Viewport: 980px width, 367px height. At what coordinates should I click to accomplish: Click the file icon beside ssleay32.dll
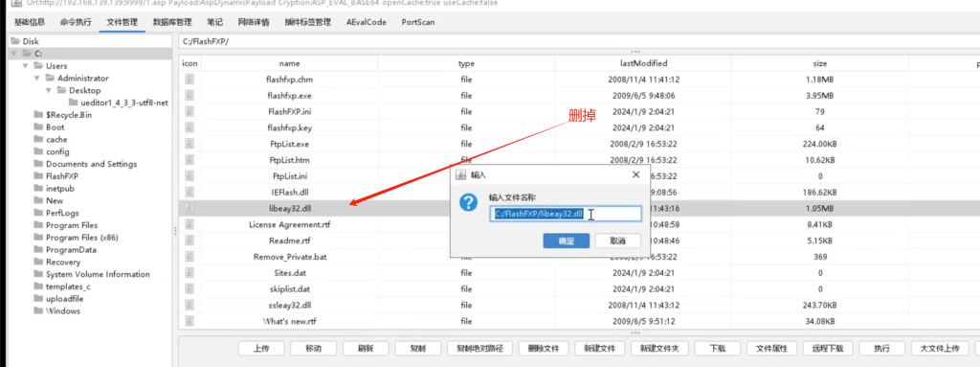tap(190, 305)
